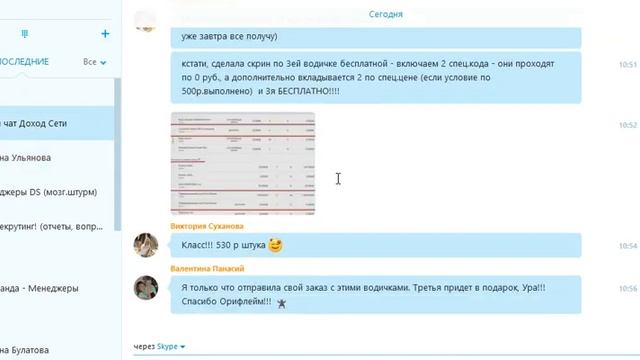Open the Все filter dropdown
This screenshot has height=360, width=640.
pyautogui.click(x=94, y=62)
